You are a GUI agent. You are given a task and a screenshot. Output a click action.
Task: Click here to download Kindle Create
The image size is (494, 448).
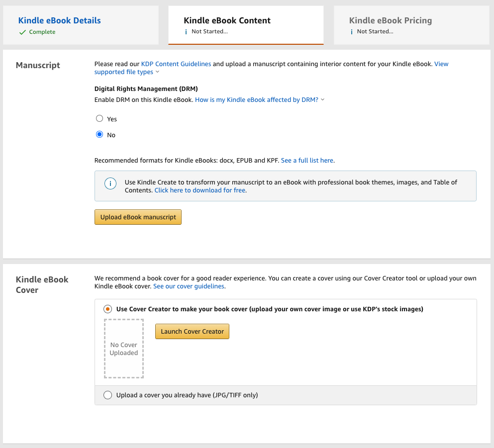200,190
